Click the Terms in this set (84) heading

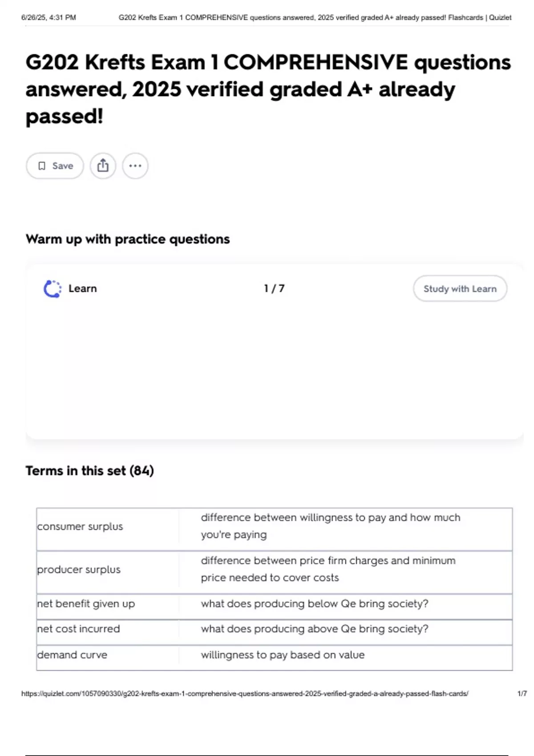89,470
